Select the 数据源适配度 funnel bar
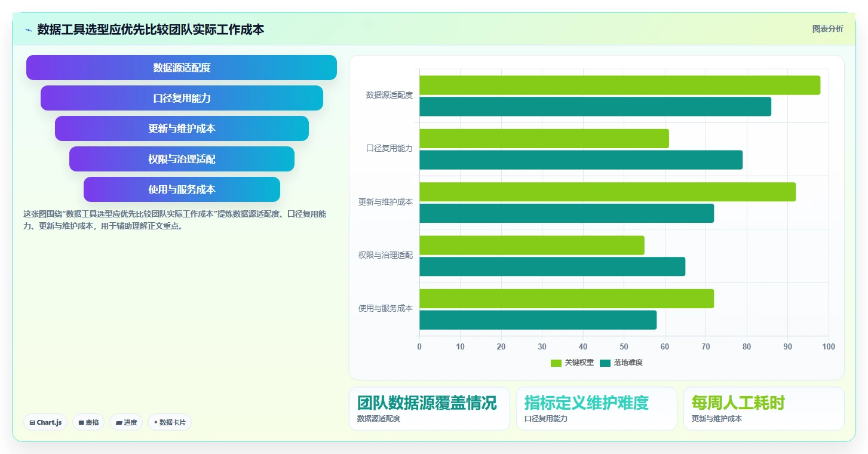Image resolution: width=868 pixels, height=454 pixels. tap(182, 68)
